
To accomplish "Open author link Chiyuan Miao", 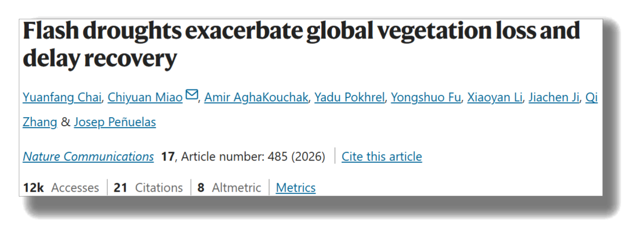I will click(145, 97).
